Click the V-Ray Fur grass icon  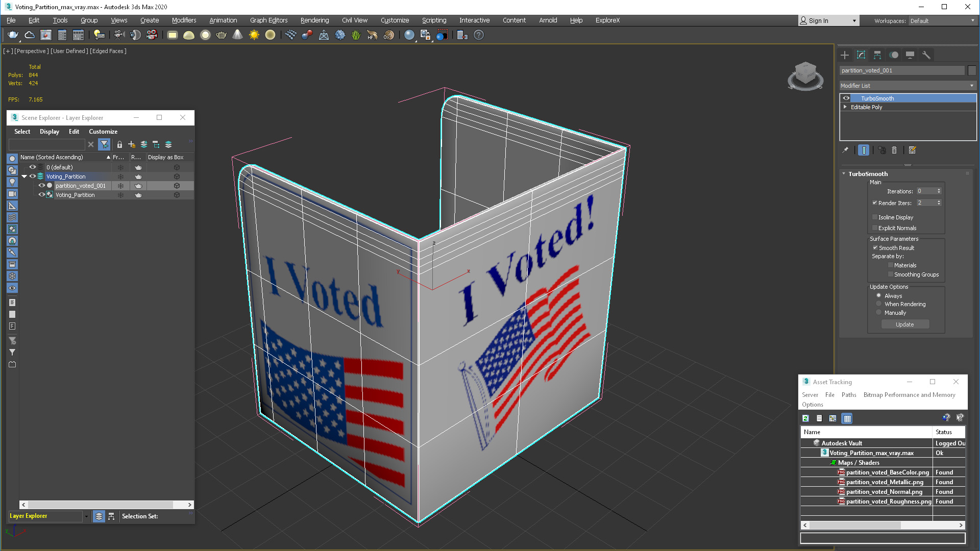click(x=356, y=35)
